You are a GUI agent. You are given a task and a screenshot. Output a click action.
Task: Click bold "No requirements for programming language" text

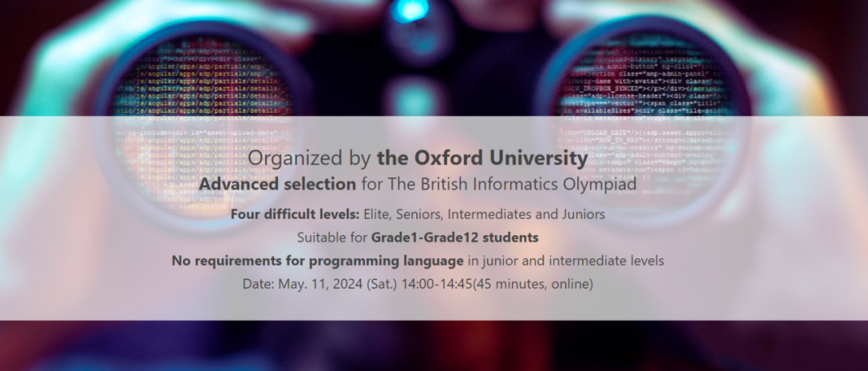click(x=317, y=261)
